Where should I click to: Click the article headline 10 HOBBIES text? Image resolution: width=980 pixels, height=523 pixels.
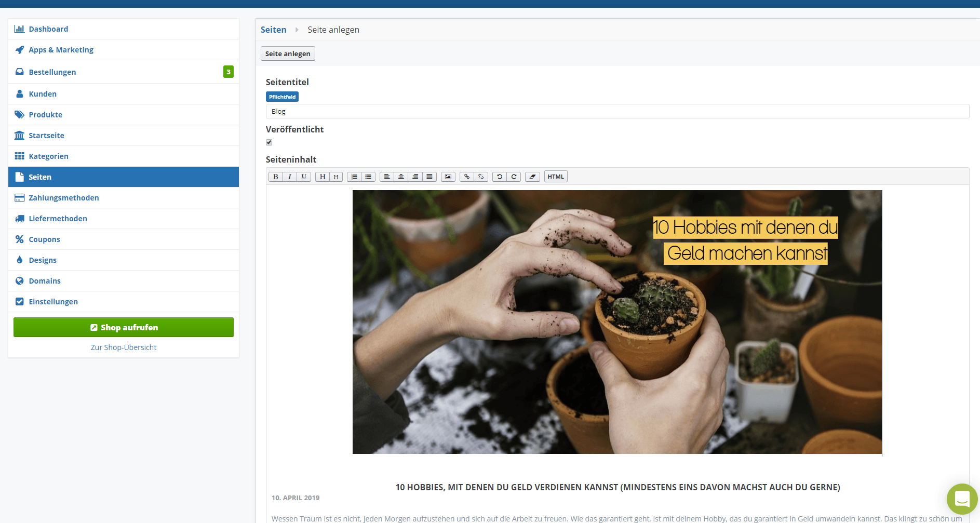pyautogui.click(x=618, y=487)
